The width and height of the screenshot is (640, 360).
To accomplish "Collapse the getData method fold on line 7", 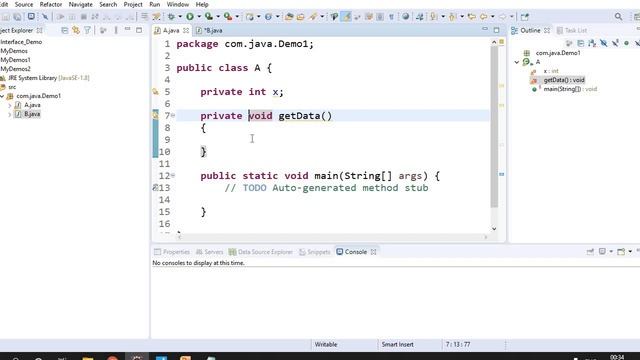I will pos(173,116).
